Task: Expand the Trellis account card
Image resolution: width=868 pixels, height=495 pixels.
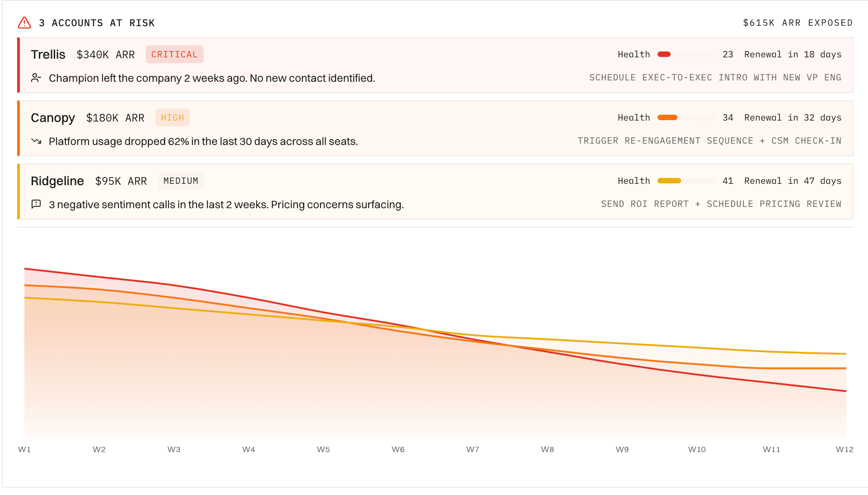Action: click(x=316, y=65)
